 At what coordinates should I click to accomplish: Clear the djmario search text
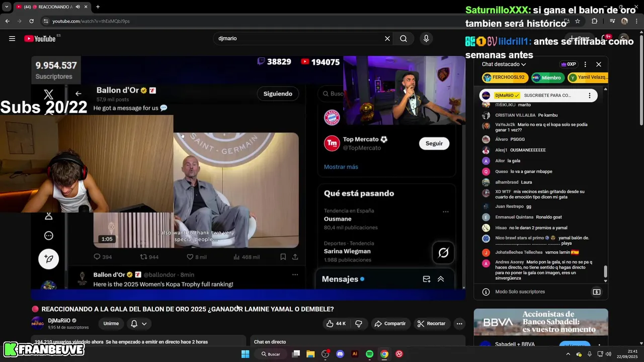coord(387,39)
